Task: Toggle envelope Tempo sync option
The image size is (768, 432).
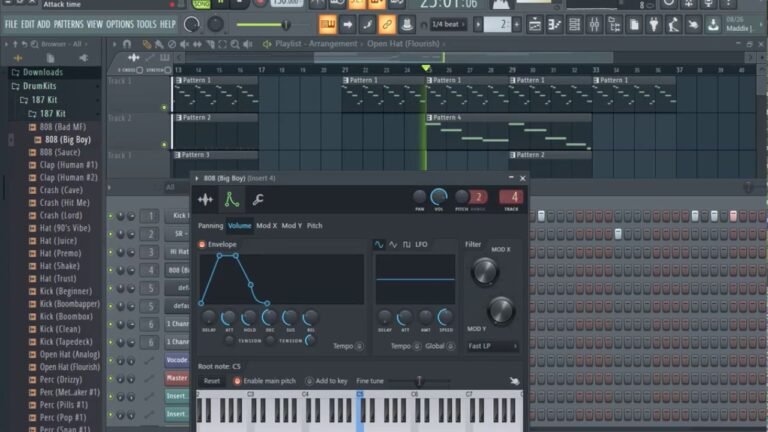Action: tap(359, 346)
